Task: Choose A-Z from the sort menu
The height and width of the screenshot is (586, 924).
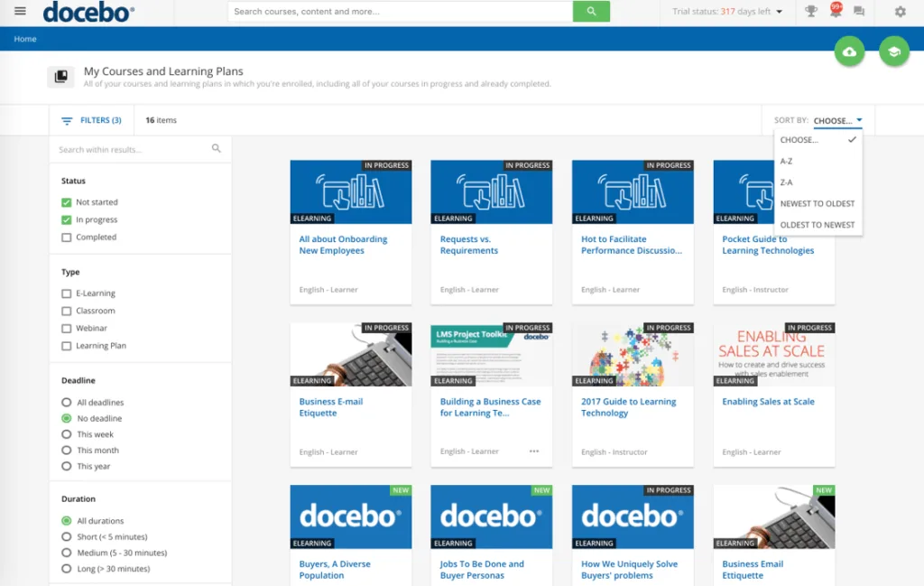Action: point(787,161)
